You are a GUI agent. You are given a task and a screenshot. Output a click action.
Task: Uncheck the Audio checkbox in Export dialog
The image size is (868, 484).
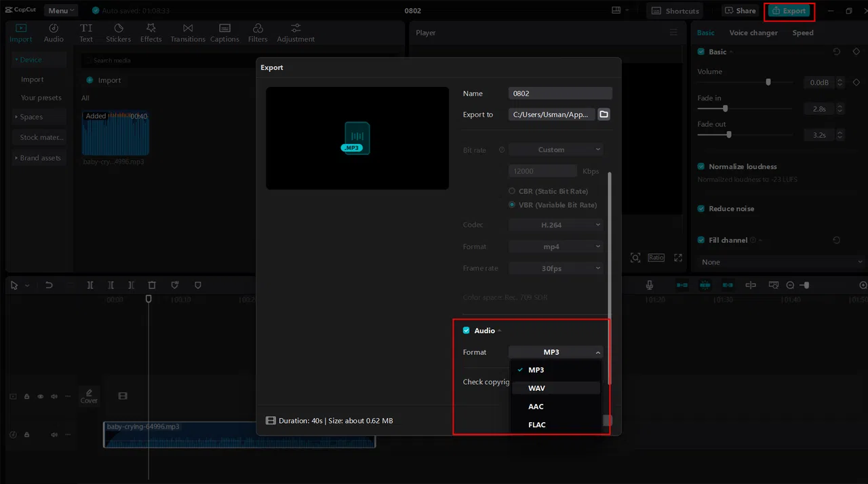pyautogui.click(x=466, y=331)
